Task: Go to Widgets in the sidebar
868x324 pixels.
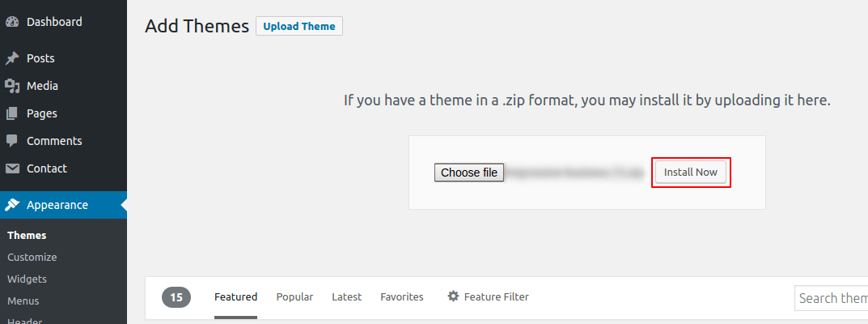Action: (28, 279)
